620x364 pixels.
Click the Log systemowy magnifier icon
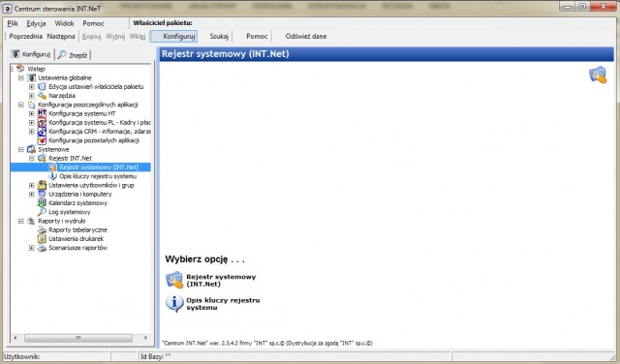(42, 212)
